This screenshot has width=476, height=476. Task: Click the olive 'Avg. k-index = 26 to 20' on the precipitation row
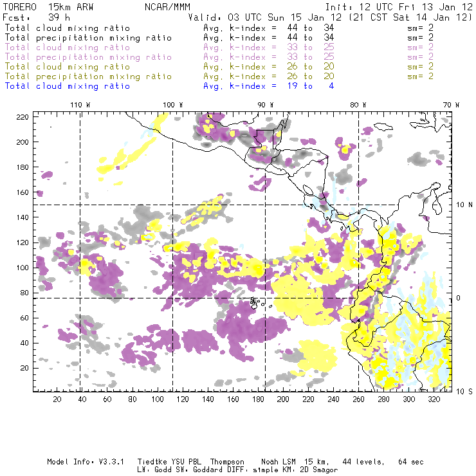(269, 77)
